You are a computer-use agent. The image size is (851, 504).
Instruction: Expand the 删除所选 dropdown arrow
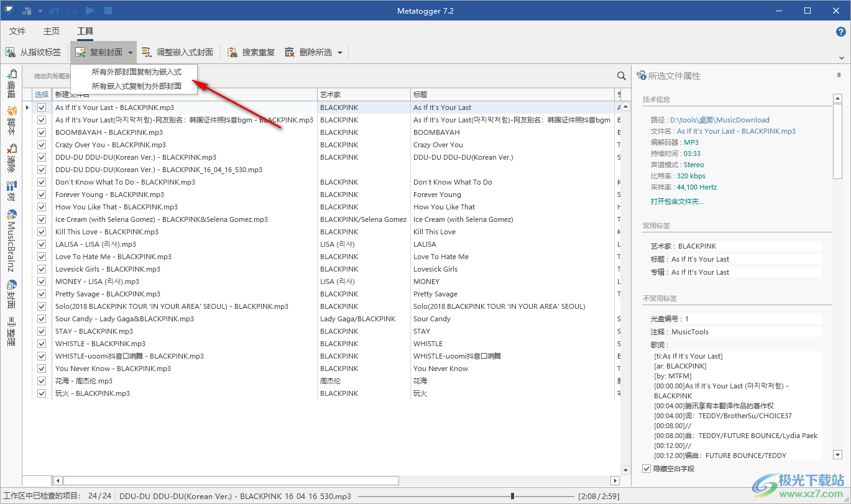[340, 53]
